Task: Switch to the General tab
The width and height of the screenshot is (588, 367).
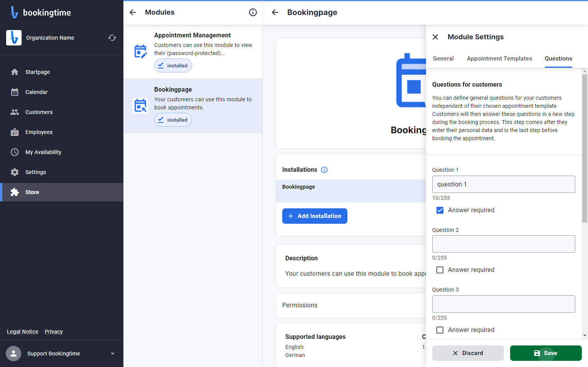Action: [443, 59]
